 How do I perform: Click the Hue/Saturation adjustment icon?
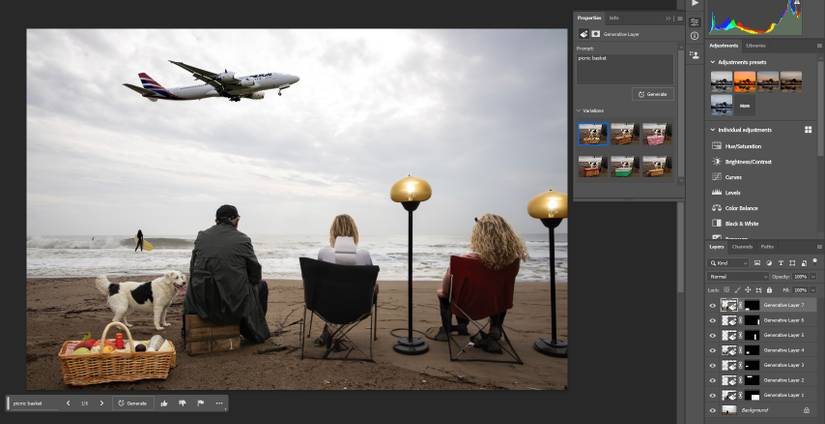[x=717, y=146]
